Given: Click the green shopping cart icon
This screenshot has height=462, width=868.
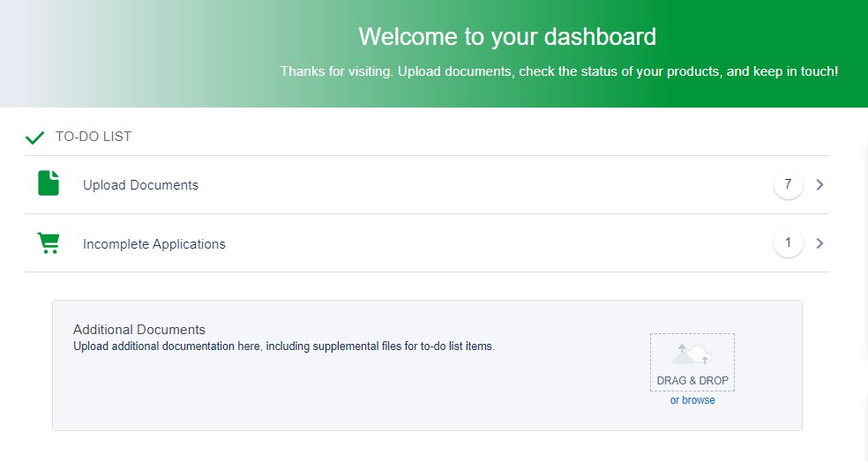Looking at the screenshot, I should pyautogui.click(x=49, y=242).
